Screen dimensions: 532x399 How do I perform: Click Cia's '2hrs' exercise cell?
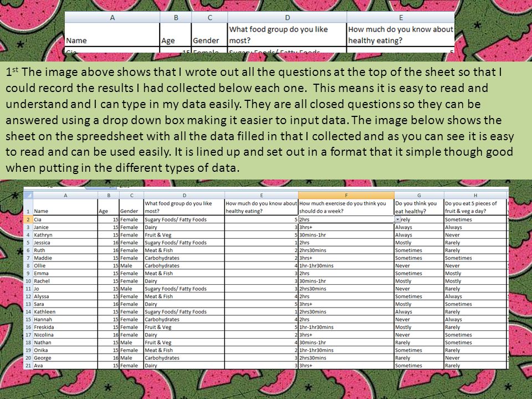click(x=346, y=219)
